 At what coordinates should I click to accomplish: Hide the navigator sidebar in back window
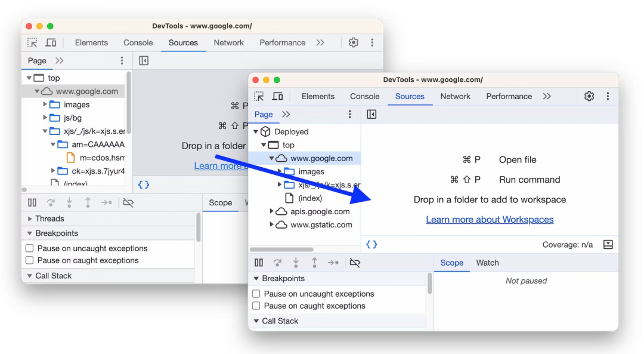tap(144, 61)
